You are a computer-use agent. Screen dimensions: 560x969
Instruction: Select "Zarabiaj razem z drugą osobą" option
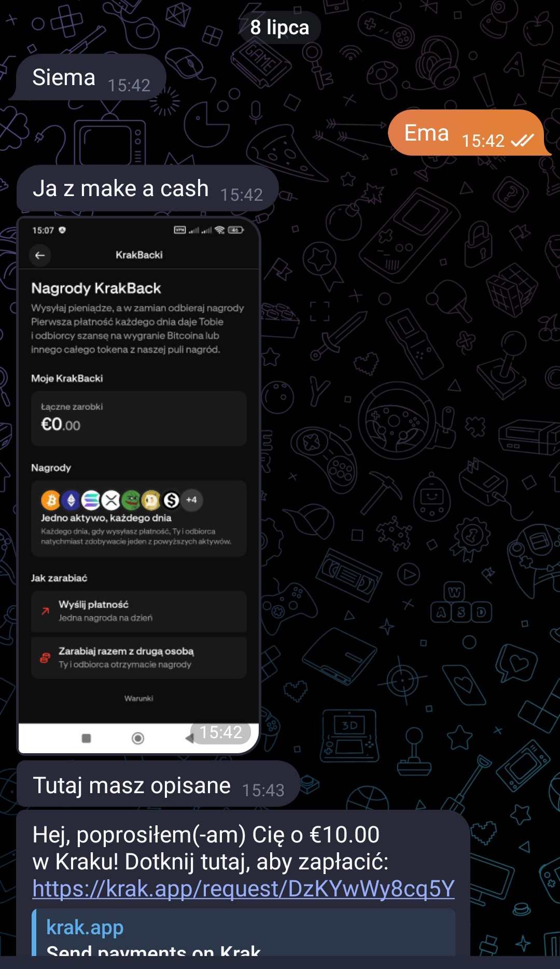click(138, 658)
